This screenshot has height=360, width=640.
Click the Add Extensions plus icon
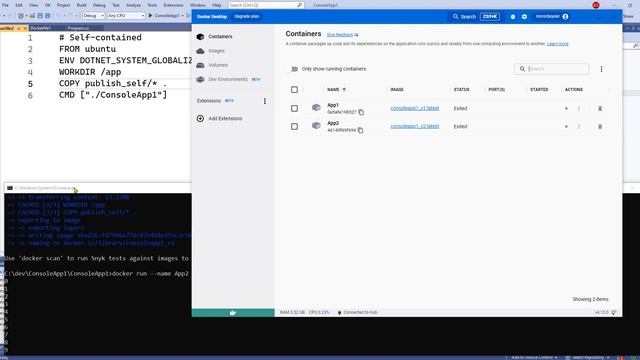point(200,118)
